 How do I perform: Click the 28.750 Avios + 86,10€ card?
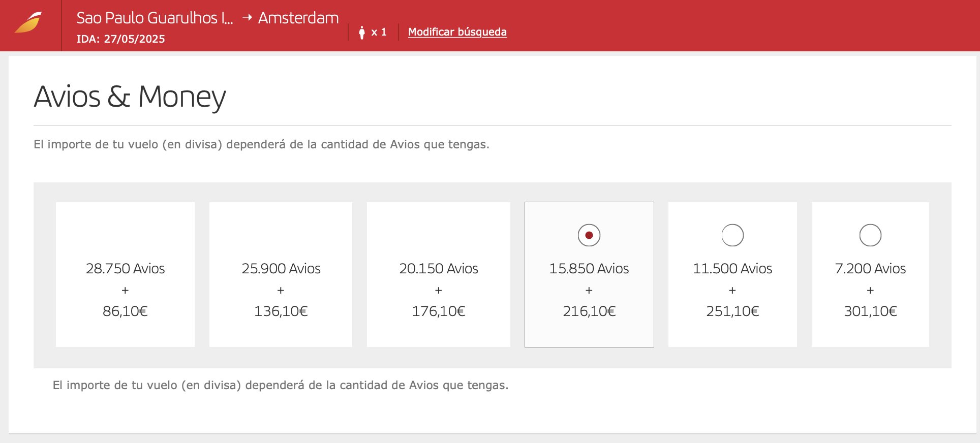125,275
